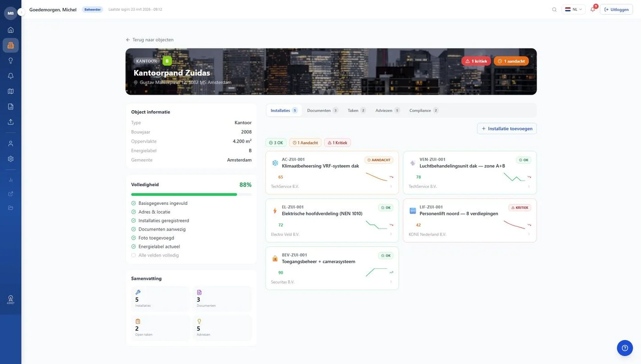Toggle the '1 Kritiek' status filter
Image resolution: width=641 pixels, height=364 pixels.
337,143
